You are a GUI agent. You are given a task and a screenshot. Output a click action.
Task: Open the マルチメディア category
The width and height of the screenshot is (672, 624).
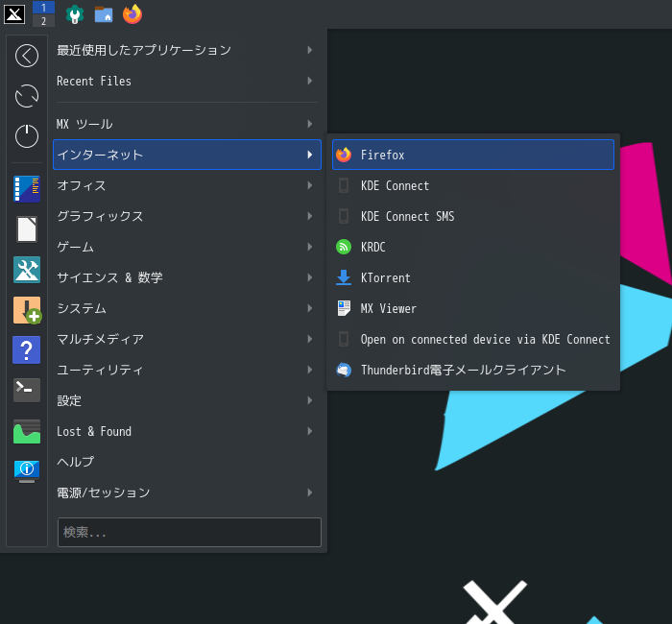(187, 339)
